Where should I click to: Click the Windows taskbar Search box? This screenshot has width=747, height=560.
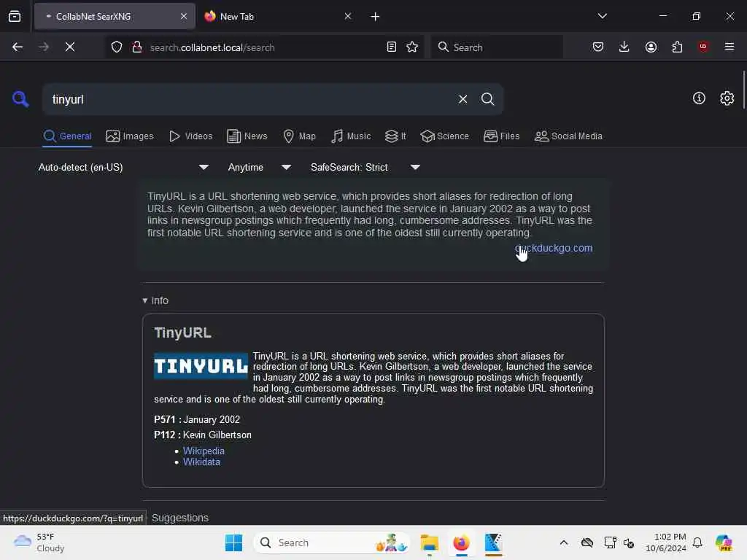click(x=332, y=542)
